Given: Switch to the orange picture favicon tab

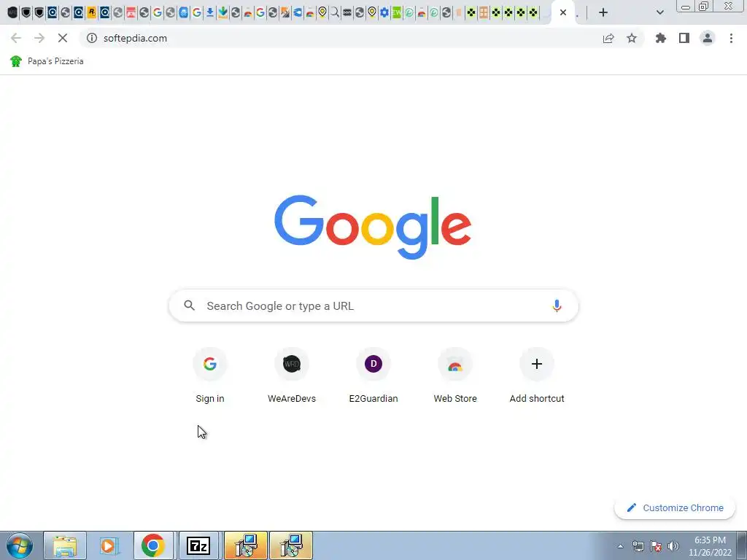Looking at the screenshot, I should coord(285,12).
